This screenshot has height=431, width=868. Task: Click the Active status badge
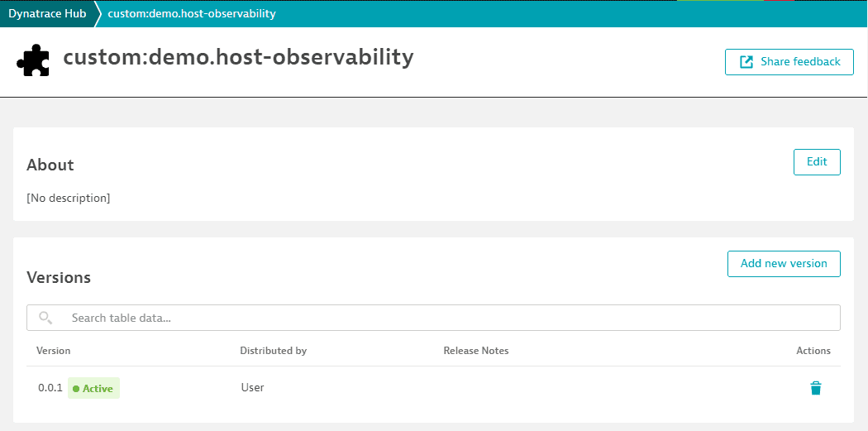[93, 388]
